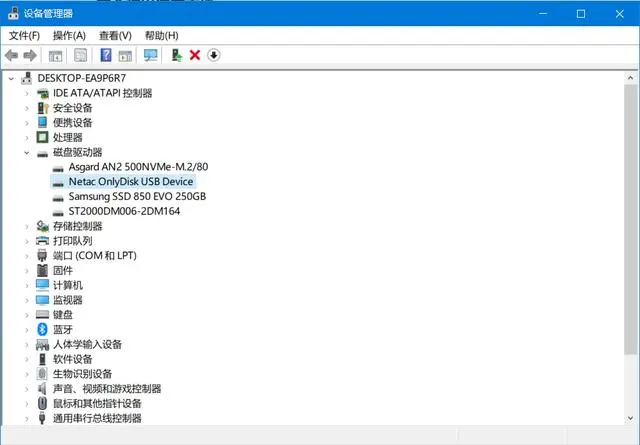The width and height of the screenshot is (640, 445).
Task: Click the Back arrow toolbar icon
Action: (11, 55)
